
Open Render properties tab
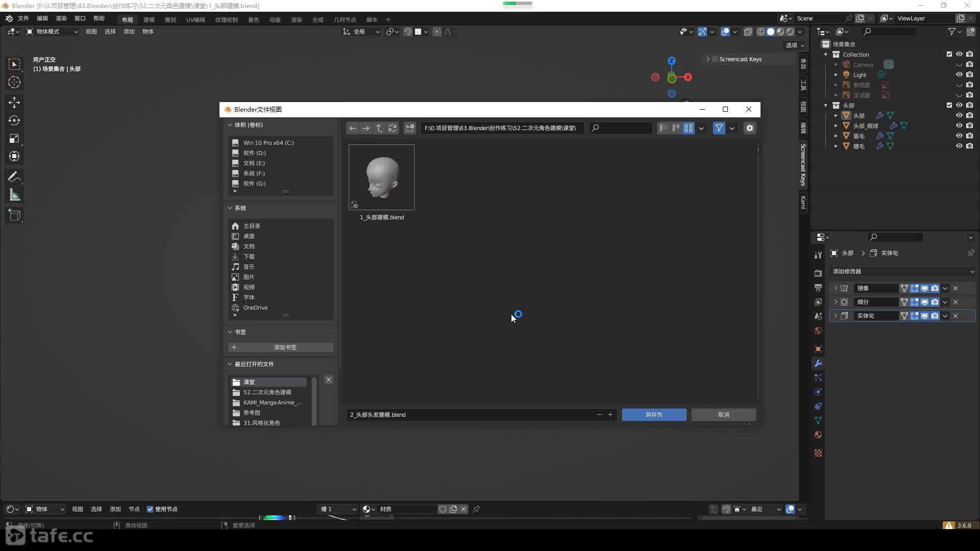point(818,273)
